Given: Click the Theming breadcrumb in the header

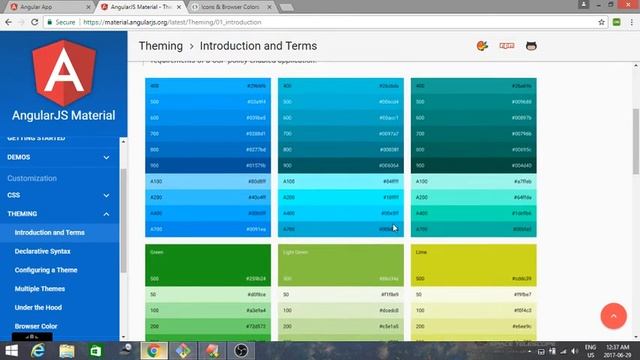Looking at the screenshot, I should coord(161,46).
